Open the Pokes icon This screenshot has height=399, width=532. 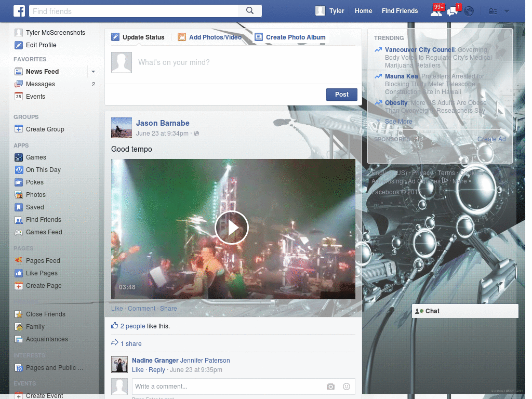click(19, 182)
